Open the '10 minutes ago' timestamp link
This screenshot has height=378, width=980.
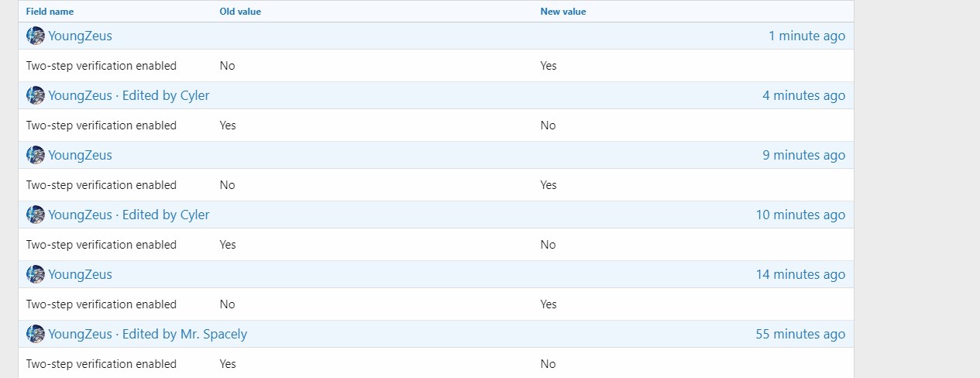tap(800, 215)
